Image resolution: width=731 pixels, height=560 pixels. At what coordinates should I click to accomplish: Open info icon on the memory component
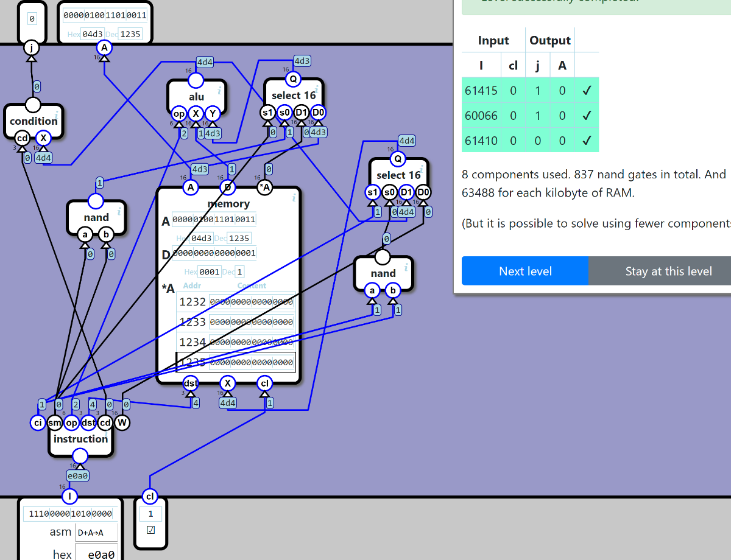(294, 197)
